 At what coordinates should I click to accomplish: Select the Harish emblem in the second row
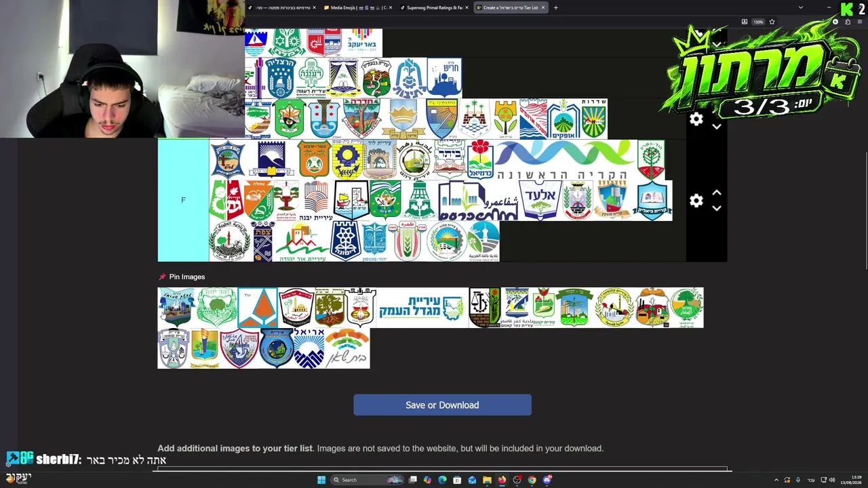click(445, 77)
